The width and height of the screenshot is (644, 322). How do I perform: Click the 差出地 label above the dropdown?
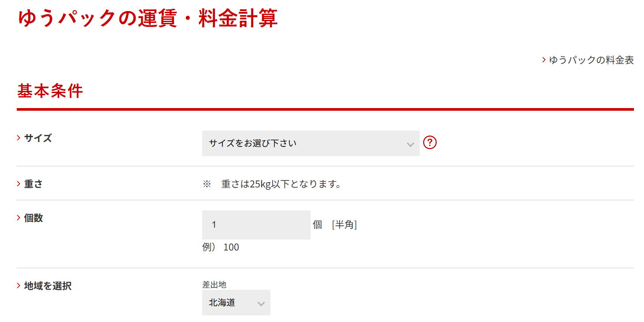point(214,285)
